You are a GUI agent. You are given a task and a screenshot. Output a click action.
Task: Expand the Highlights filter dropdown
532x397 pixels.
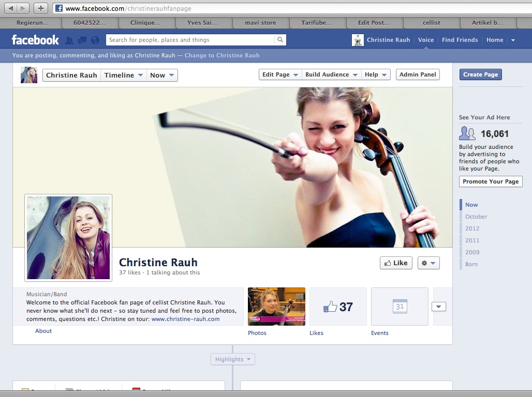[x=233, y=359]
